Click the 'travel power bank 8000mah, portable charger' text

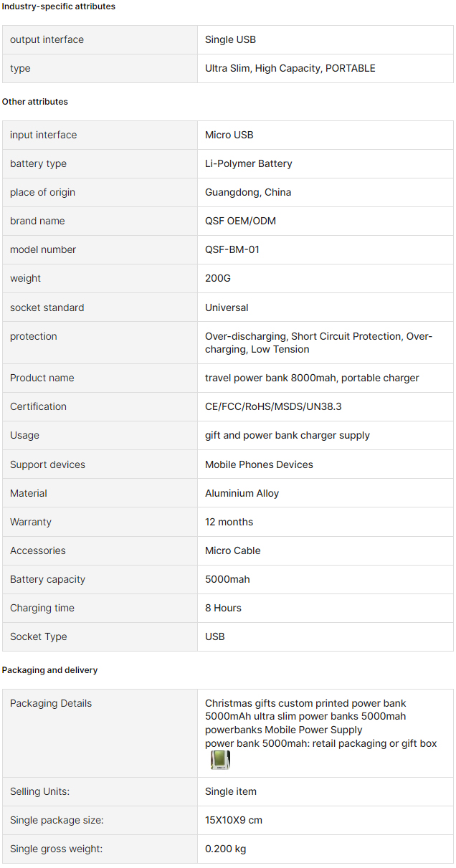tap(312, 378)
